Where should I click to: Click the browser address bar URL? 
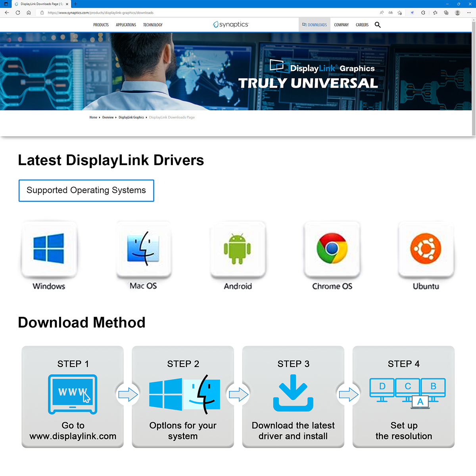click(x=100, y=13)
